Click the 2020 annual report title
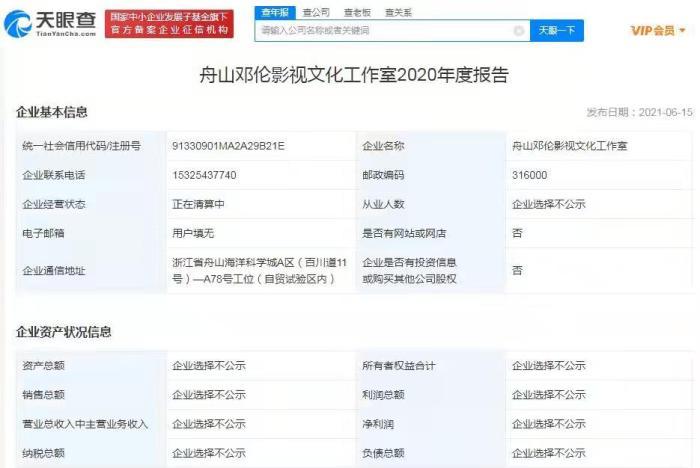700x468 pixels. [349, 75]
